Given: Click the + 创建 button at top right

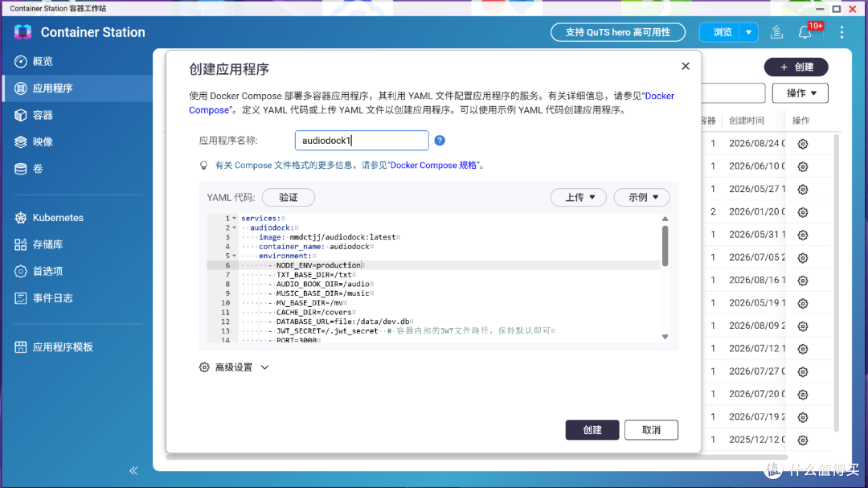Looking at the screenshot, I should click(796, 67).
